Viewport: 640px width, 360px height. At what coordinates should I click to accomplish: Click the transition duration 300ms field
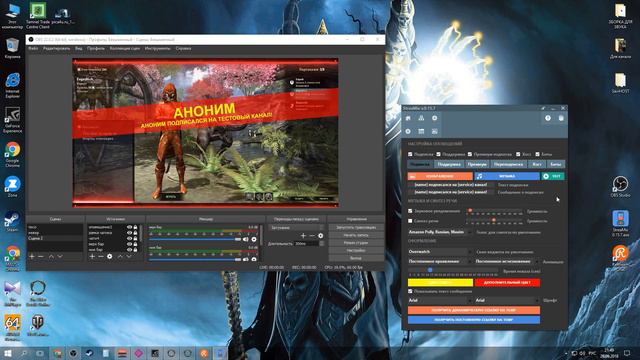pos(306,243)
